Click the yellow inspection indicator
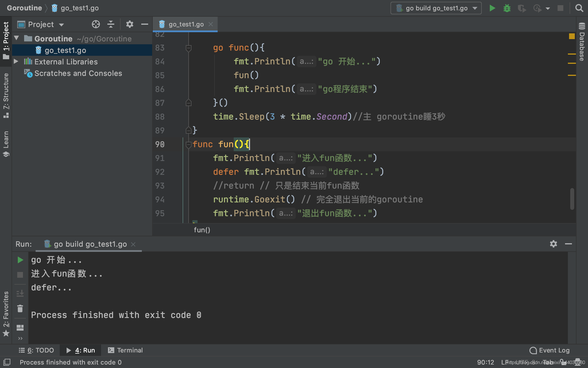Screen dimensions: 588x368 coord(572,36)
